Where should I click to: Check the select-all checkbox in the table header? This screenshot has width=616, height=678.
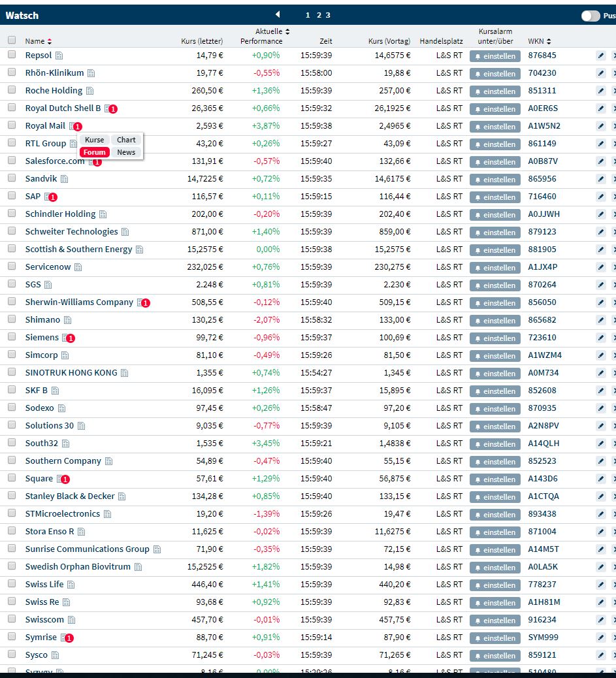(x=12, y=40)
